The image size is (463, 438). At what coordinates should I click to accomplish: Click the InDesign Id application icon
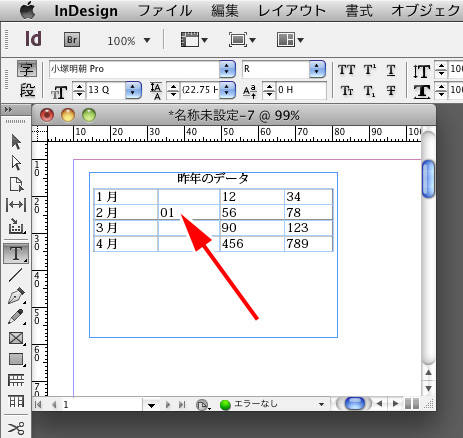33,39
